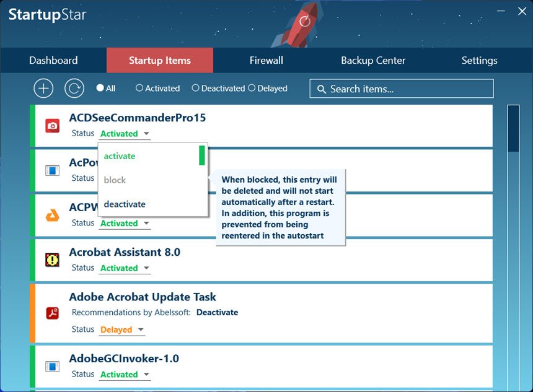Click the Adobe Acrobat Update Task PDF icon

(x=52, y=313)
